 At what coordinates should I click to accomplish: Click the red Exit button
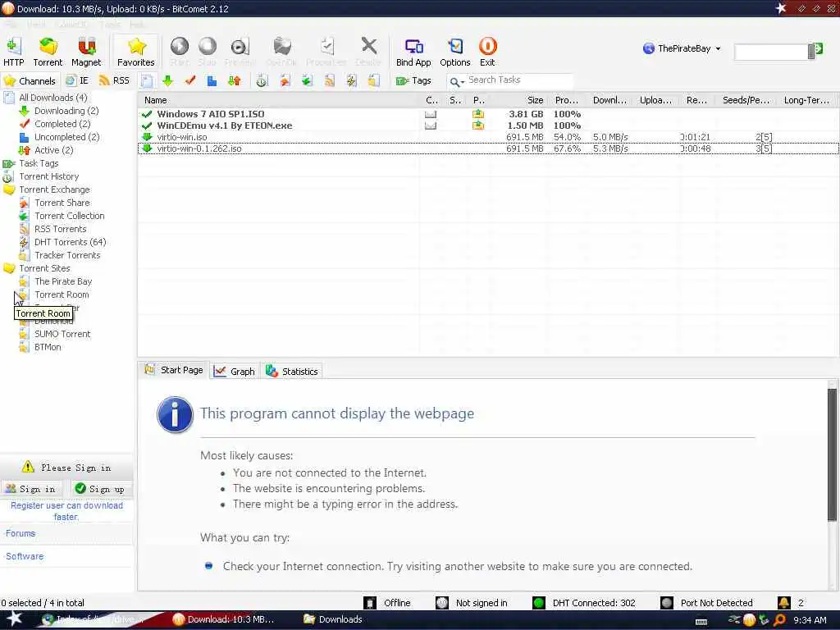[487, 52]
